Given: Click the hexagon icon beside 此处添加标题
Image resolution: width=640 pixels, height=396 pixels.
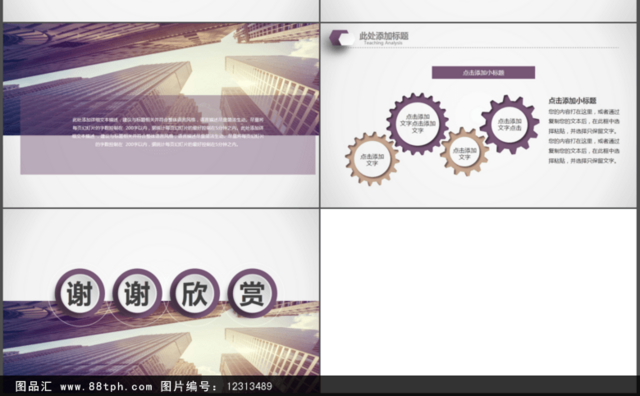Looking at the screenshot, I should click(341, 38).
